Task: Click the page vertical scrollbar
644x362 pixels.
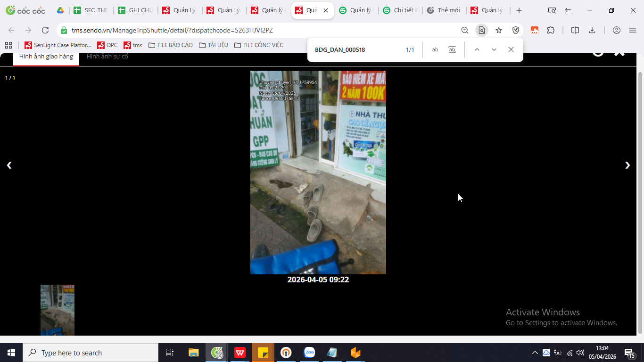Action: pyautogui.click(x=640, y=203)
